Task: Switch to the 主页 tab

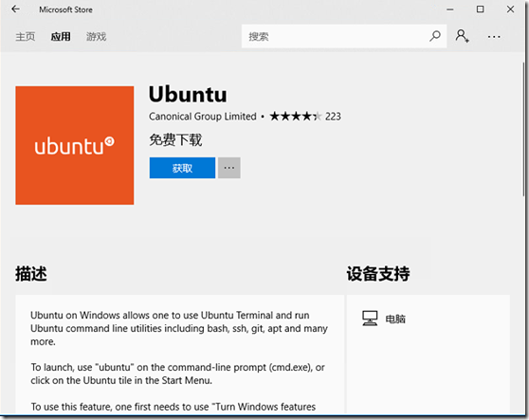Action: click(26, 36)
